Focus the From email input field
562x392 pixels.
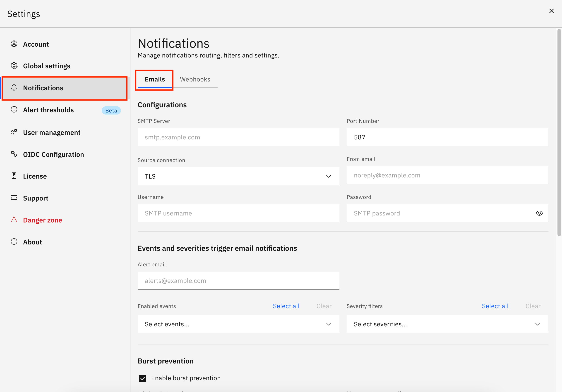(x=447, y=175)
